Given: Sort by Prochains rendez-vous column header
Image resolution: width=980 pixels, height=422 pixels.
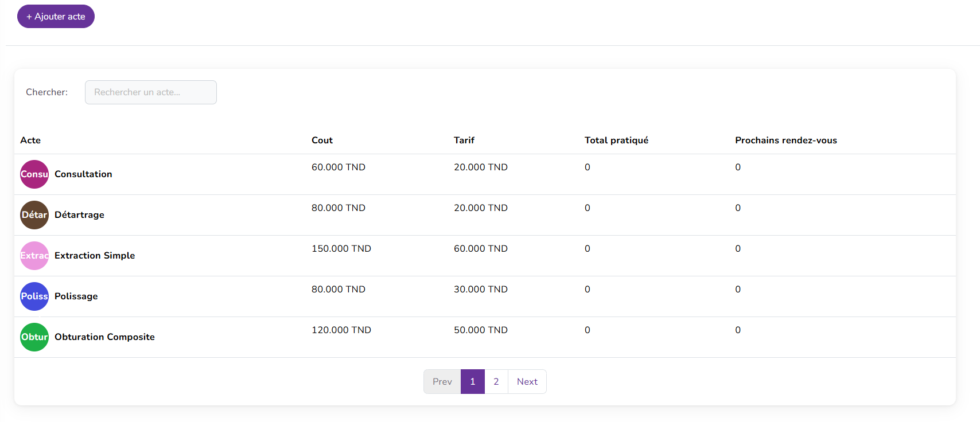Looking at the screenshot, I should (x=785, y=140).
